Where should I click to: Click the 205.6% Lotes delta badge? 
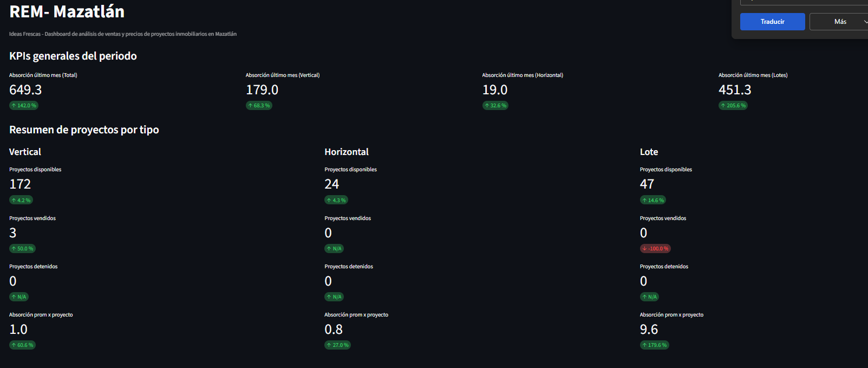pos(733,106)
